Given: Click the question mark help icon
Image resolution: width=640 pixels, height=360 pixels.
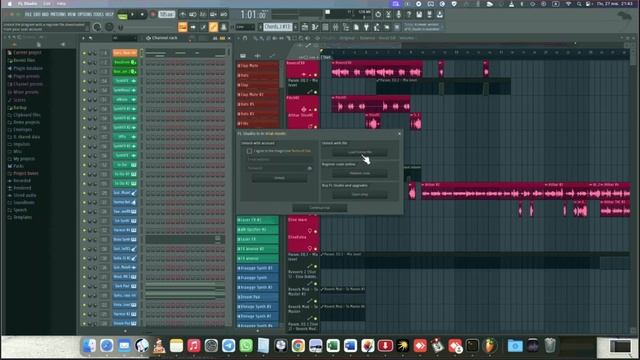Looking at the screenshot, I should pos(409,14).
